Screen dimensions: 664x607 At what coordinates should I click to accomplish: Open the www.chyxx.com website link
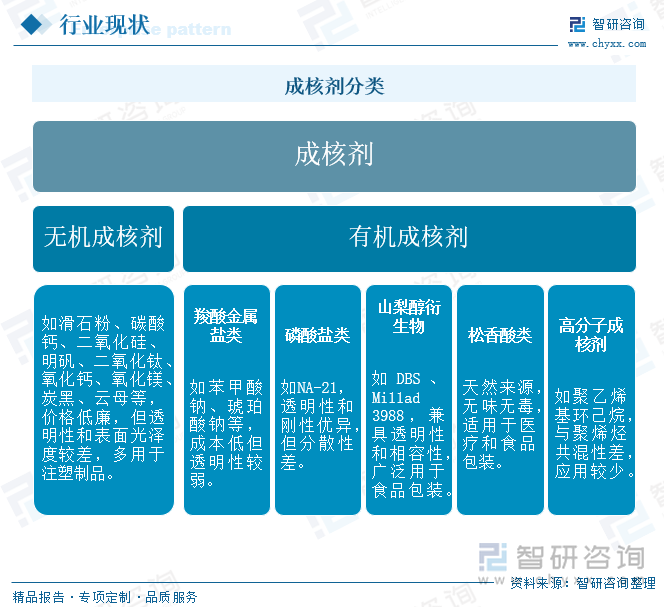coord(607,44)
